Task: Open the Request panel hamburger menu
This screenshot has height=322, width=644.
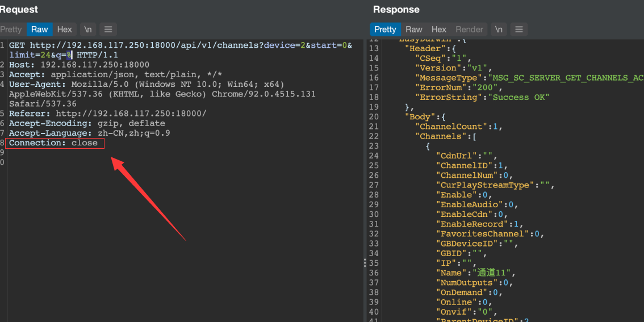Action: (x=108, y=30)
